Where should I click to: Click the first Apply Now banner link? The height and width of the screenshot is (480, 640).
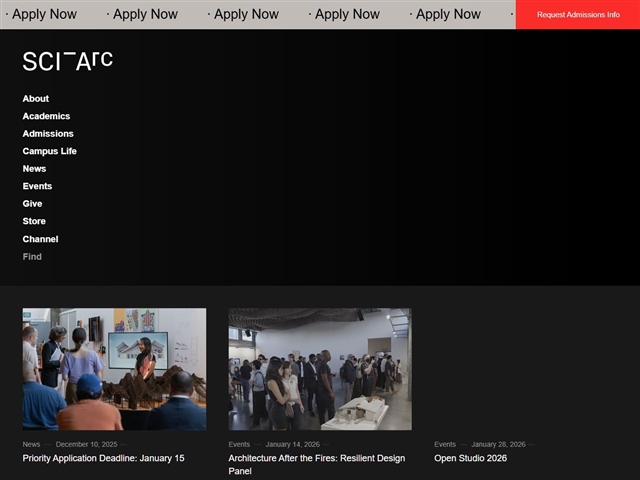(x=43, y=14)
